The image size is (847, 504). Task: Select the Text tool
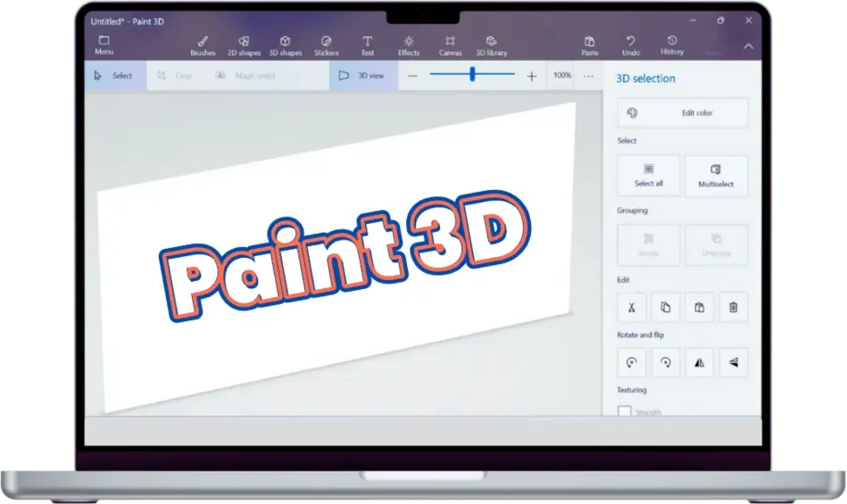[x=367, y=45]
